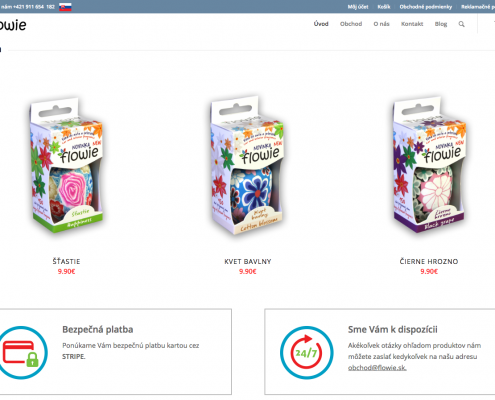Open the Košík cart link
495x400 pixels.
(384, 7)
